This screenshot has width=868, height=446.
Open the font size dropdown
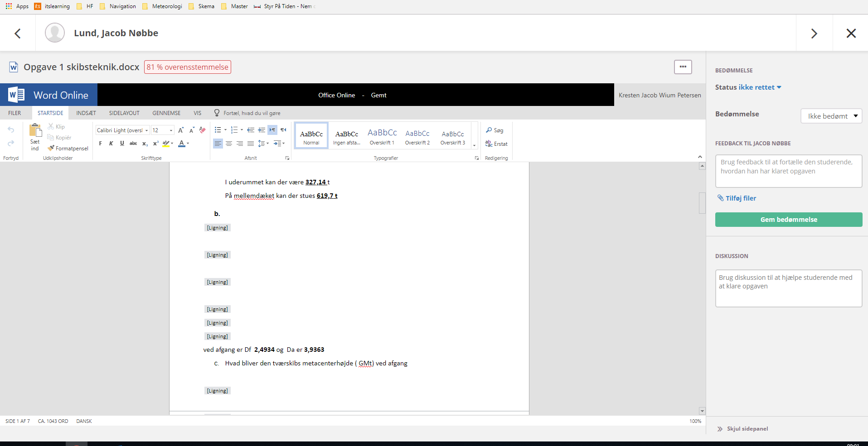[x=171, y=130]
